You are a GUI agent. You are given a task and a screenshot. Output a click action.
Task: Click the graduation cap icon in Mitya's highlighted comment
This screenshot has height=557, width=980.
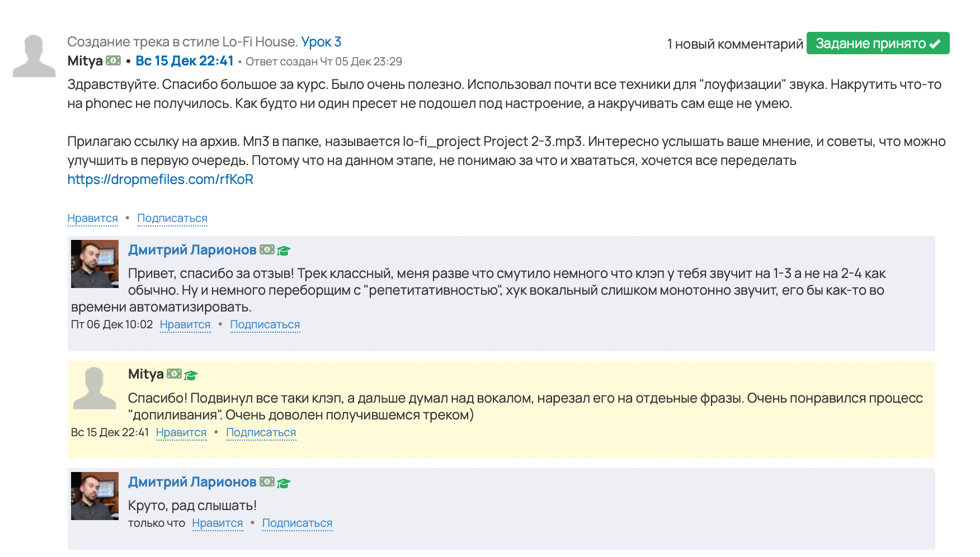[191, 375]
